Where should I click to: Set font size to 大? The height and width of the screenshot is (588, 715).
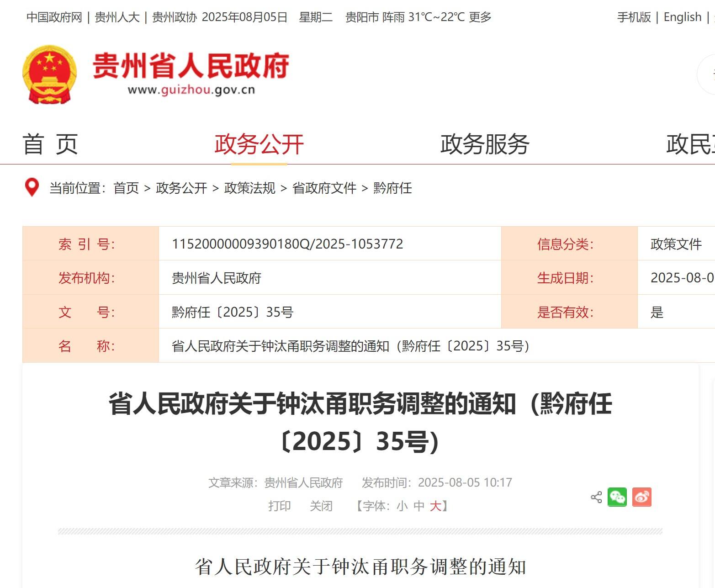pos(435,506)
